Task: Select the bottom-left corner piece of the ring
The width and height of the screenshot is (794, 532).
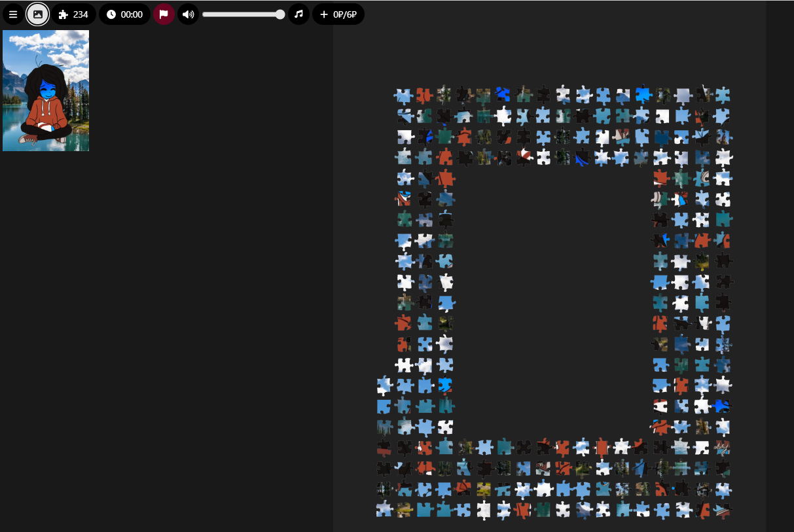Action: coord(384,510)
